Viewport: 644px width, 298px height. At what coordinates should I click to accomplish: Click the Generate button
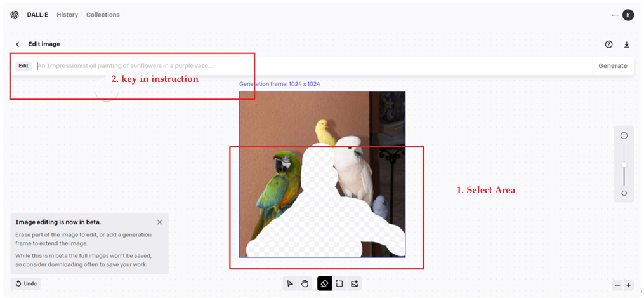[x=613, y=66]
